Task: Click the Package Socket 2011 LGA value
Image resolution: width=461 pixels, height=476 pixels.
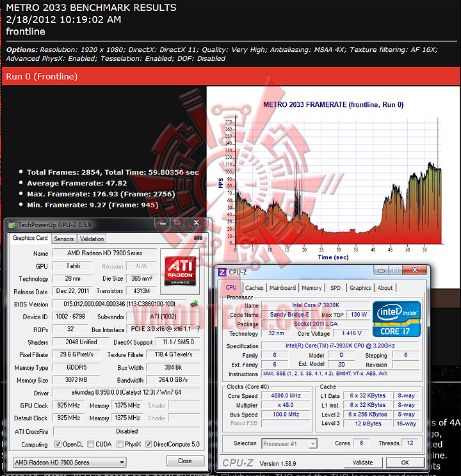Action: pos(316,324)
